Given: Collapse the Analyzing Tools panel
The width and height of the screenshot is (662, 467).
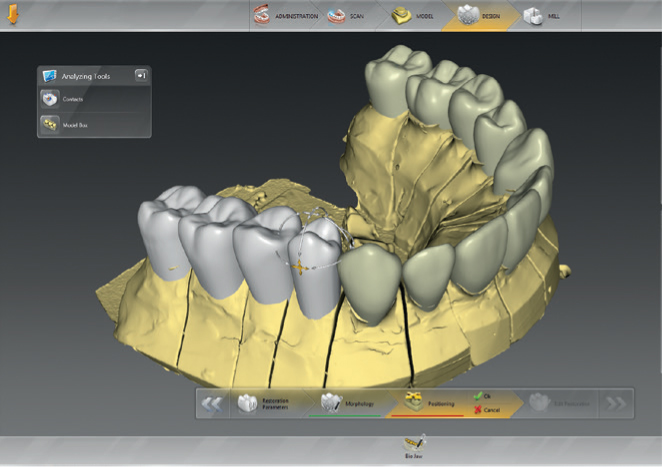Looking at the screenshot, I should tap(142, 75).
